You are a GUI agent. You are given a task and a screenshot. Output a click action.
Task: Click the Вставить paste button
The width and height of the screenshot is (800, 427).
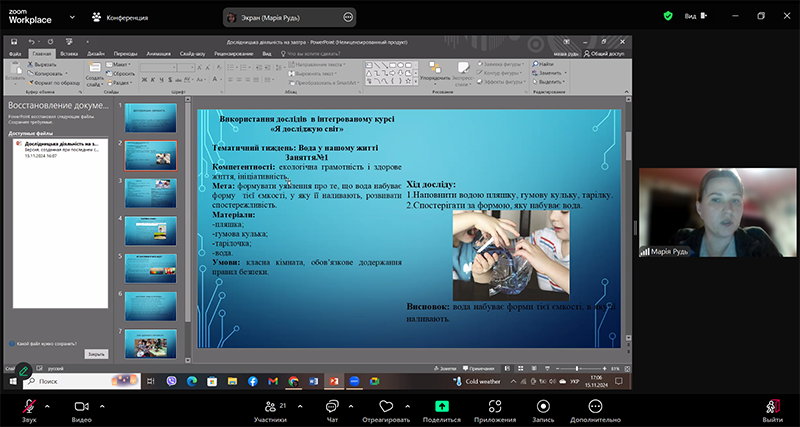point(15,73)
